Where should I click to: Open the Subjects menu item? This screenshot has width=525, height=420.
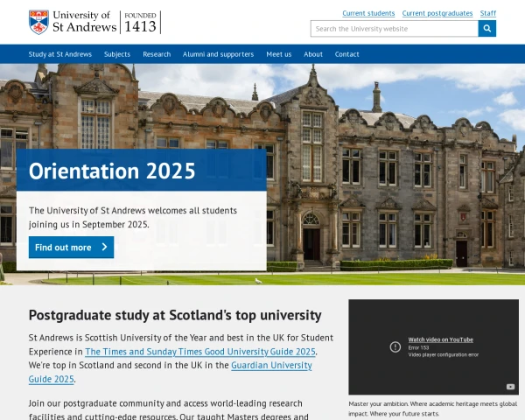tap(117, 54)
